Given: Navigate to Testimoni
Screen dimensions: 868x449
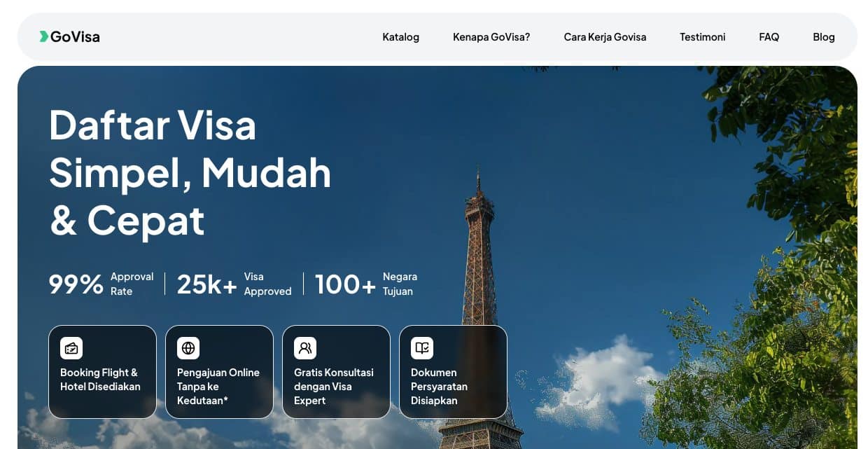Looking at the screenshot, I should coord(702,37).
